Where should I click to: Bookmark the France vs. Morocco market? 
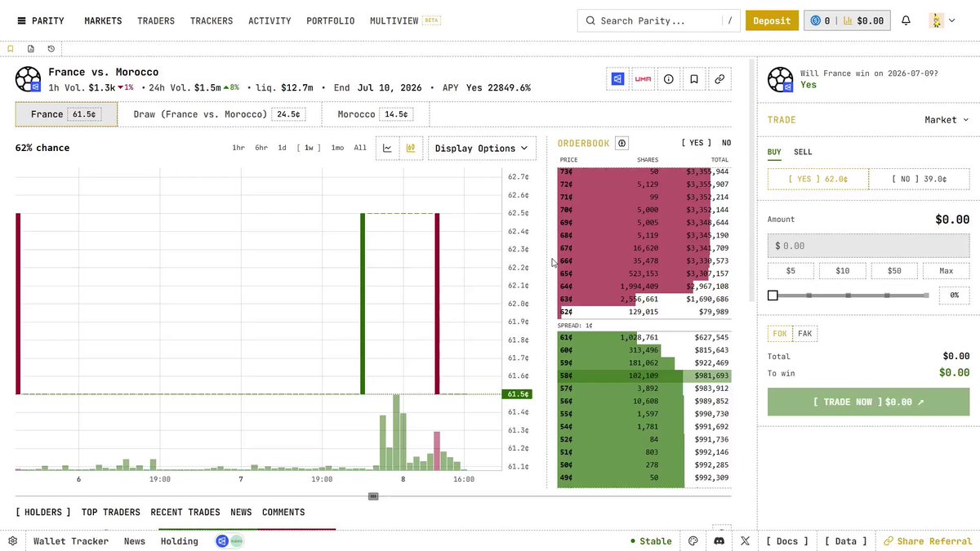tap(694, 79)
